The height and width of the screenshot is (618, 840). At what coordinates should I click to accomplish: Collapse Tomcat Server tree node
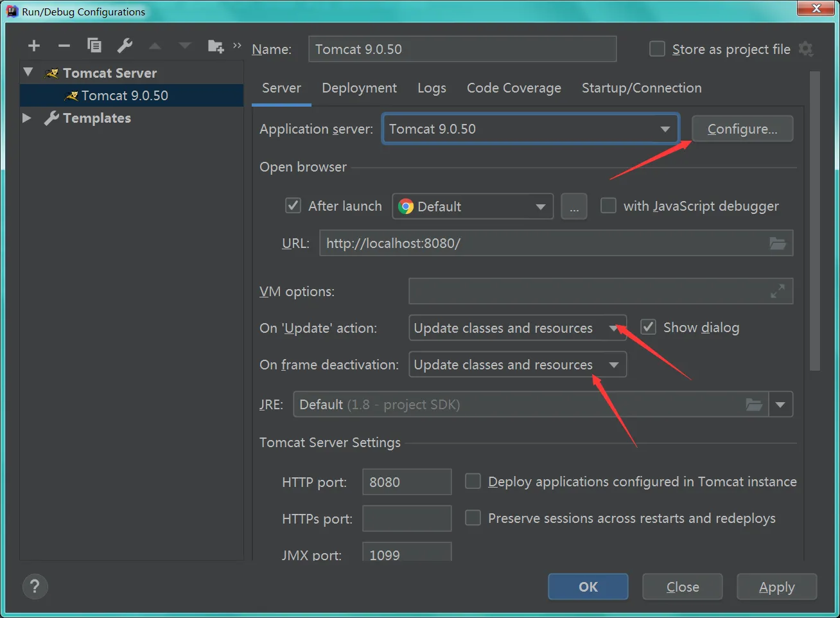[28, 72]
